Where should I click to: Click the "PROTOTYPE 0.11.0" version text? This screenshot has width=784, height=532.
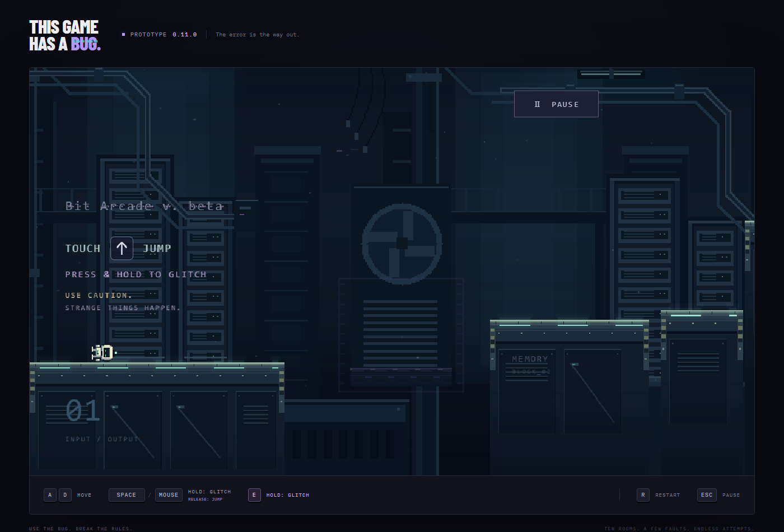coord(164,35)
